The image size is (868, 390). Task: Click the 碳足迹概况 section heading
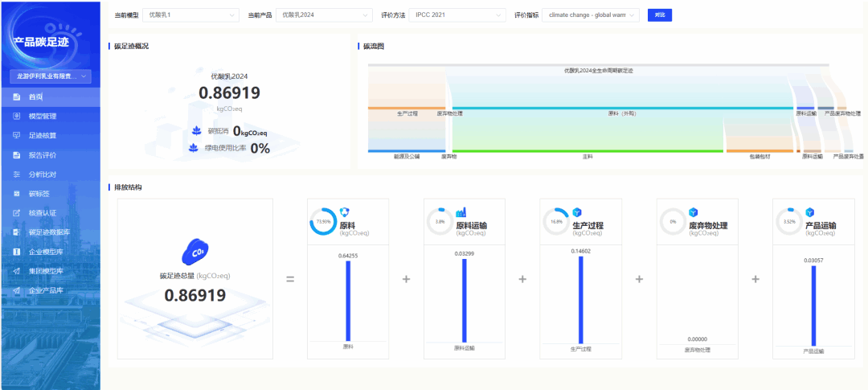click(131, 46)
